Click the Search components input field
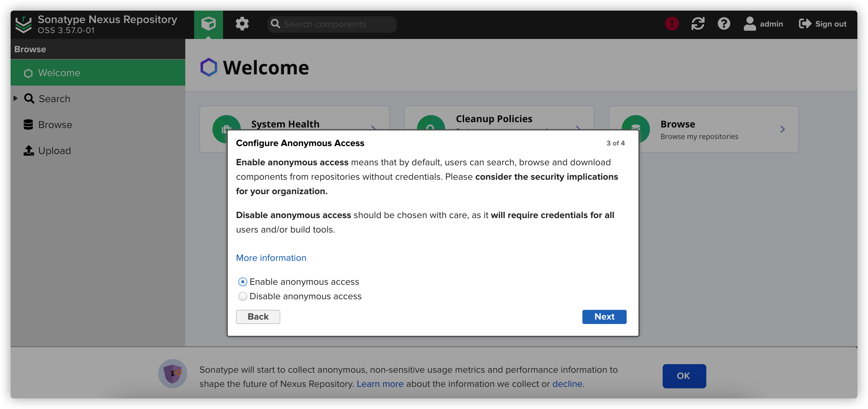 tap(337, 24)
